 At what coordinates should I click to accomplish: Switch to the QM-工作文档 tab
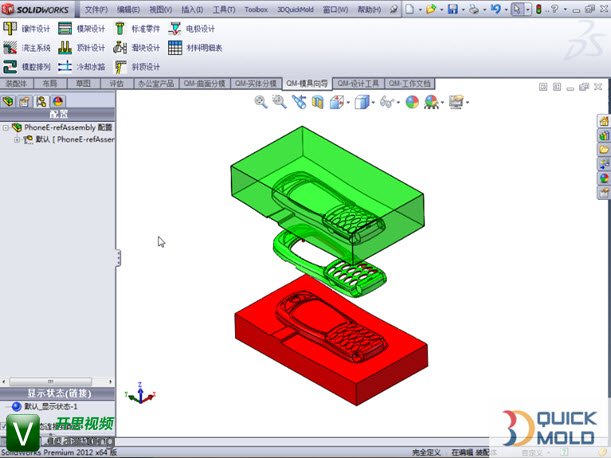coord(410,83)
